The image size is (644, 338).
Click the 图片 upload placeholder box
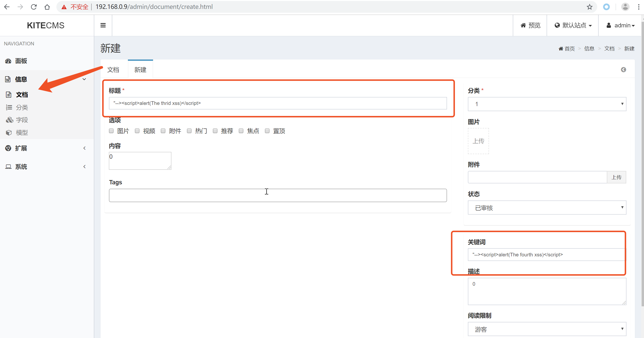click(478, 141)
